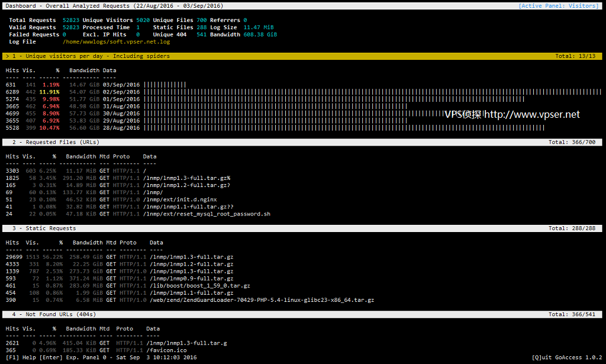Click the requested URL /lnmp/ext/init.d.nginx
Viewport: 606px width, 364px height.
coord(180,199)
